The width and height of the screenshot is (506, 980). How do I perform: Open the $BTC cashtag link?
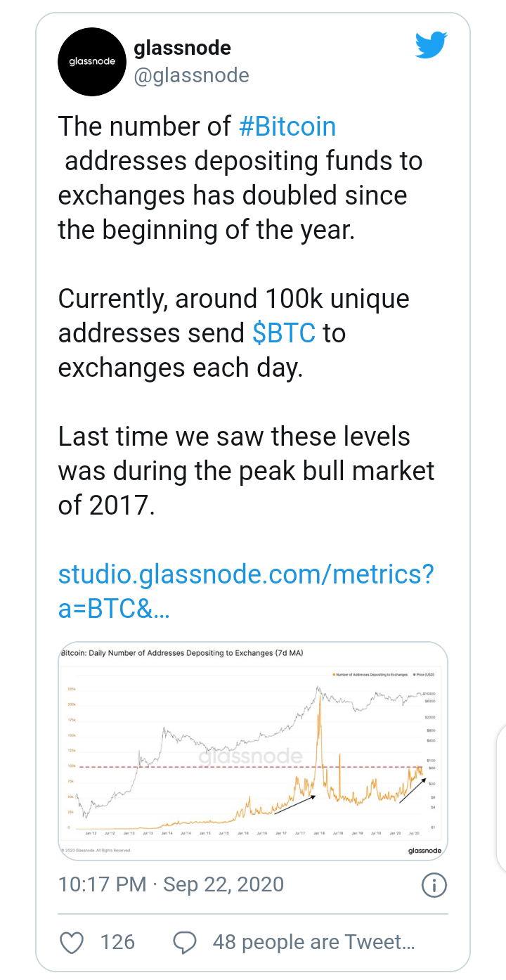(283, 333)
